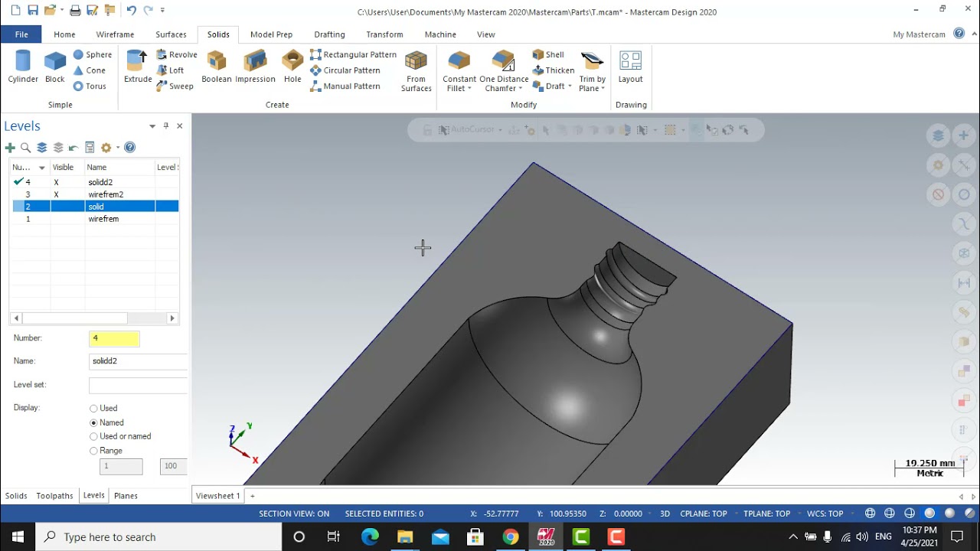Switch to the Transform ribbon tab

(384, 34)
